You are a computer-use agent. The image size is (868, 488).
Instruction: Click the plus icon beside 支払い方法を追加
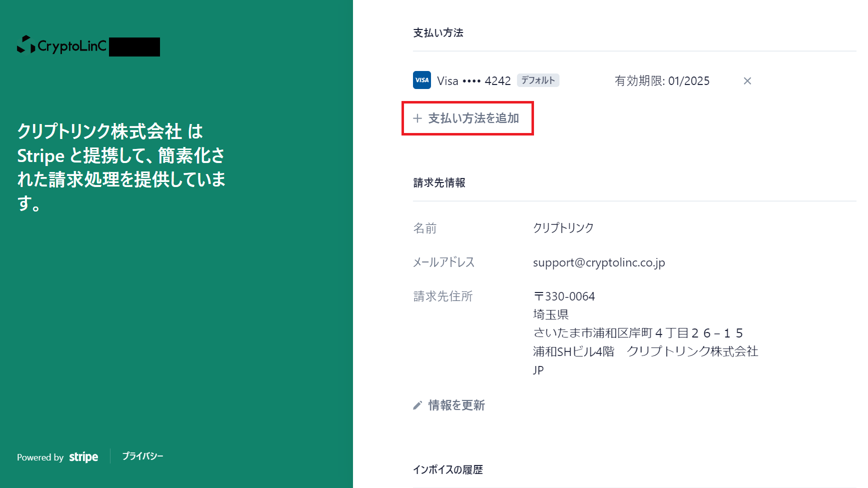coord(417,118)
